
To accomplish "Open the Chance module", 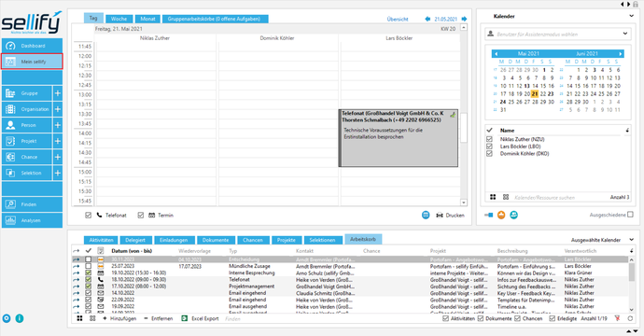I will [27, 157].
